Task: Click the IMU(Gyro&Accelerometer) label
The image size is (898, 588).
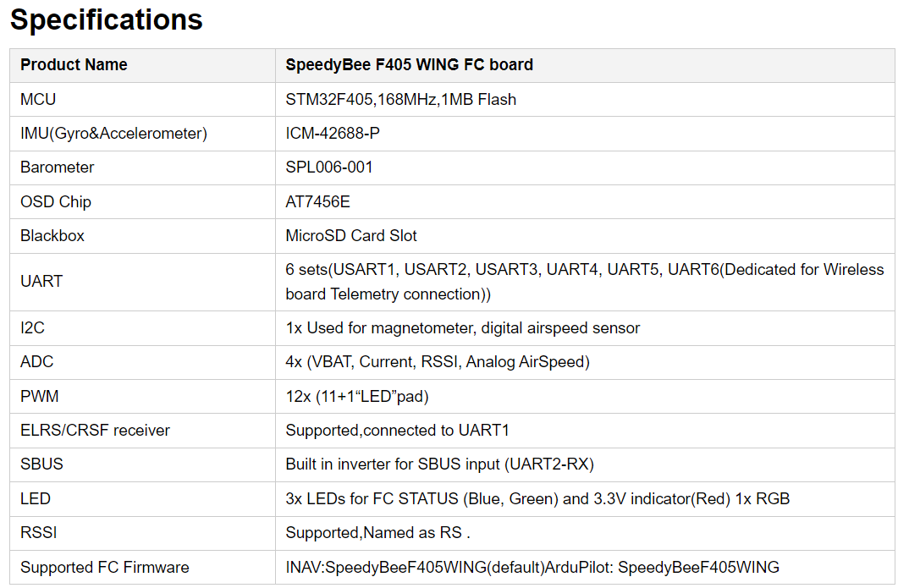Action: (x=113, y=134)
